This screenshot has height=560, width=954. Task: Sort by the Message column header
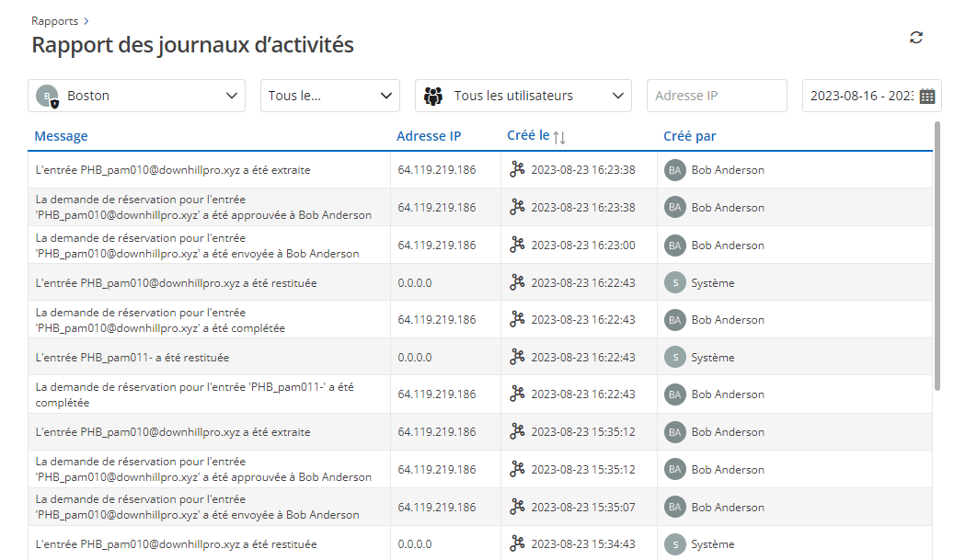(x=61, y=136)
